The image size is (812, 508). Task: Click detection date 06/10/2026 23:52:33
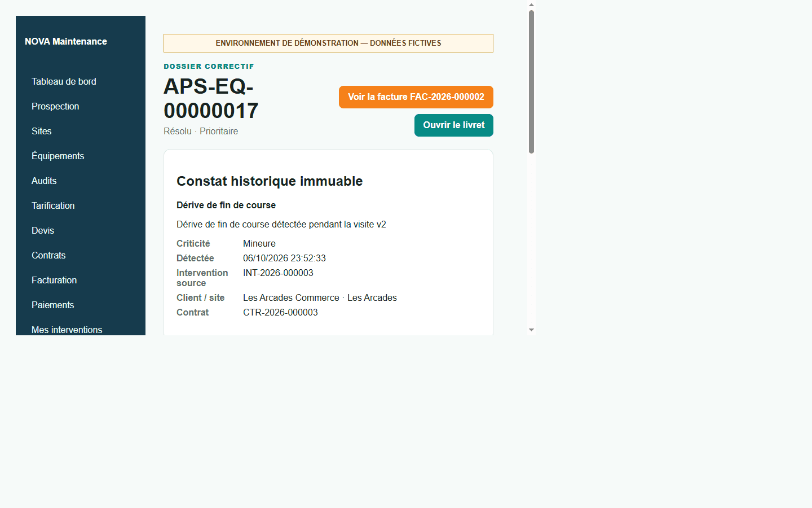point(284,258)
